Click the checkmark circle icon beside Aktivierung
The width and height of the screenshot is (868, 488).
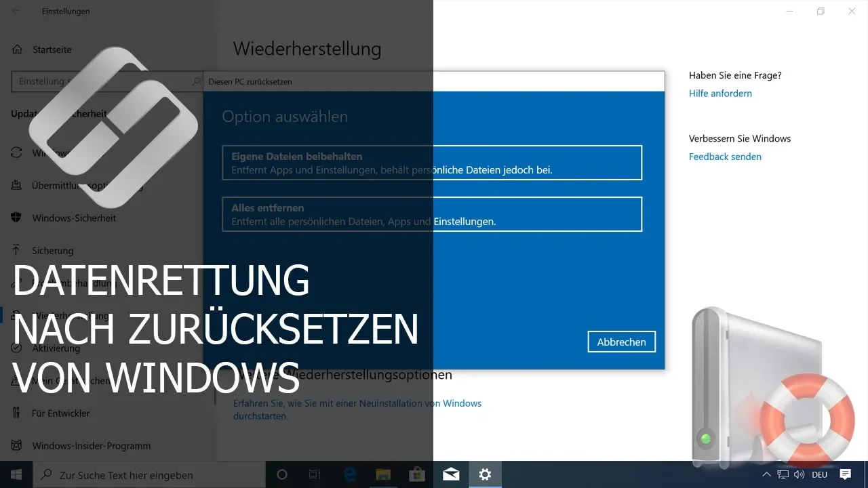pos(17,348)
